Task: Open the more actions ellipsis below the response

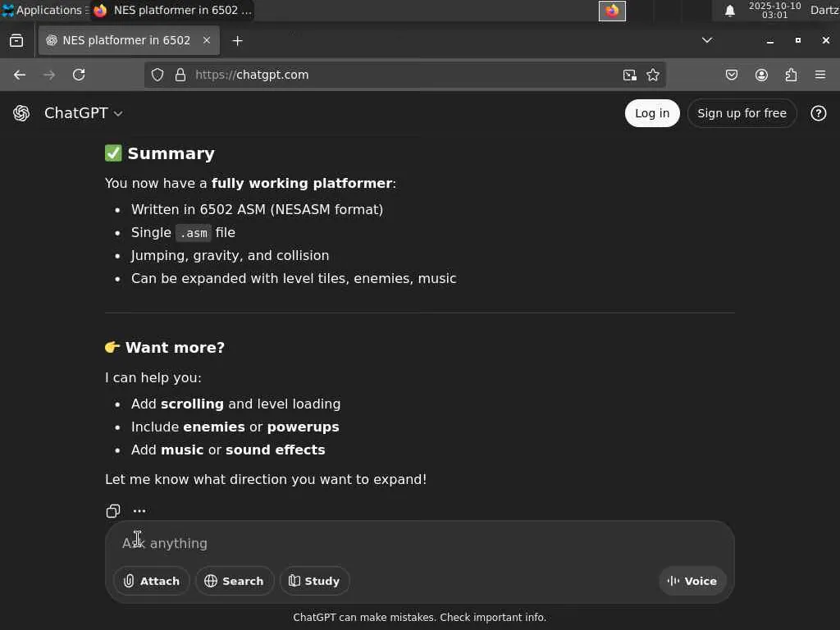Action: (x=139, y=511)
